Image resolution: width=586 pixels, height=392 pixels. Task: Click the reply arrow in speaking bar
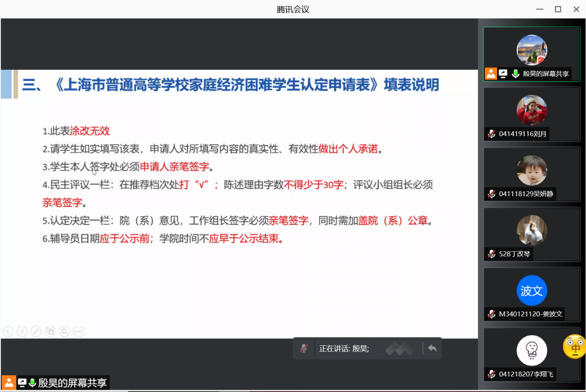[x=432, y=348]
